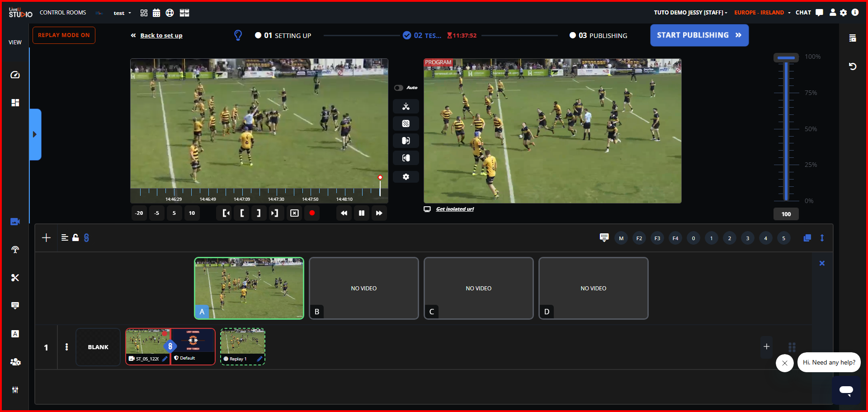Click the scissors cut transition icon
The width and height of the screenshot is (868, 412).
pos(406,107)
